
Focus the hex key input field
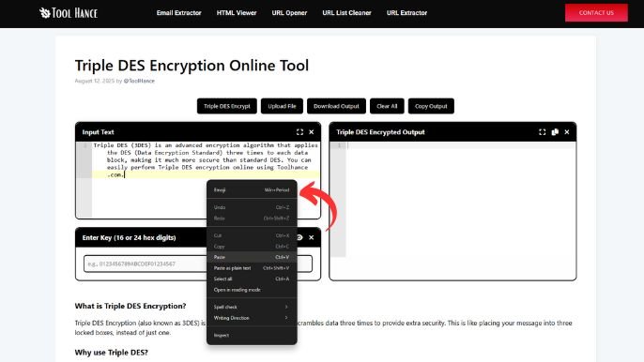[x=198, y=264]
